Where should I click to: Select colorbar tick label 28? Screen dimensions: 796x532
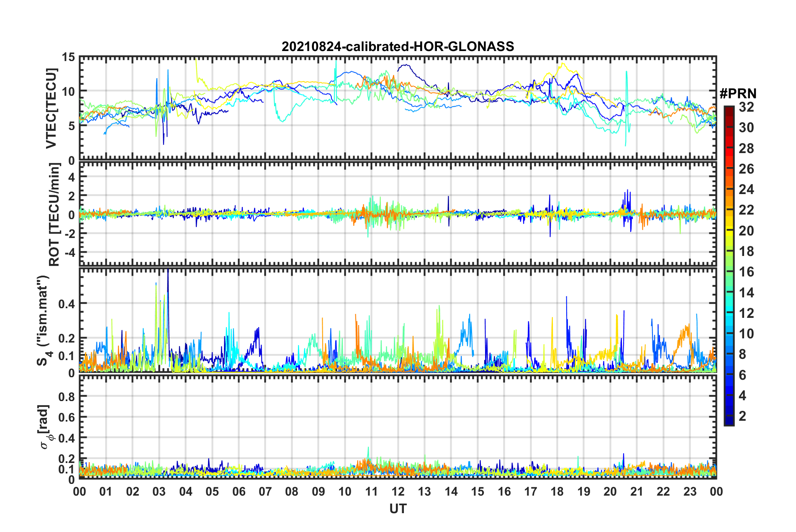747,148
